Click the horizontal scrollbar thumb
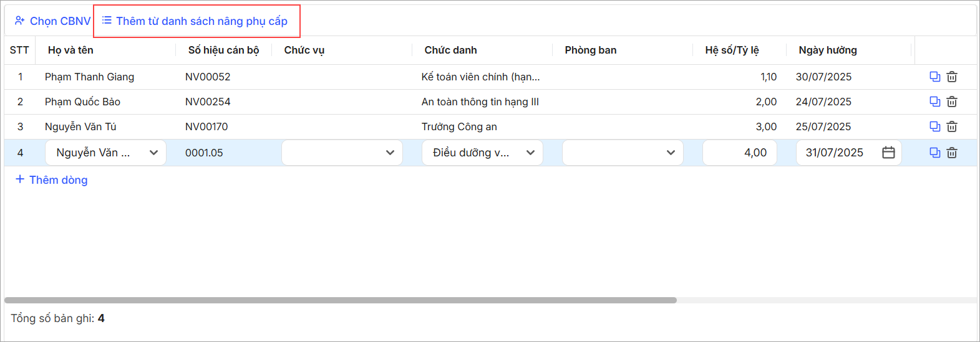This screenshot has height=342, width=980. pos(341,300)
